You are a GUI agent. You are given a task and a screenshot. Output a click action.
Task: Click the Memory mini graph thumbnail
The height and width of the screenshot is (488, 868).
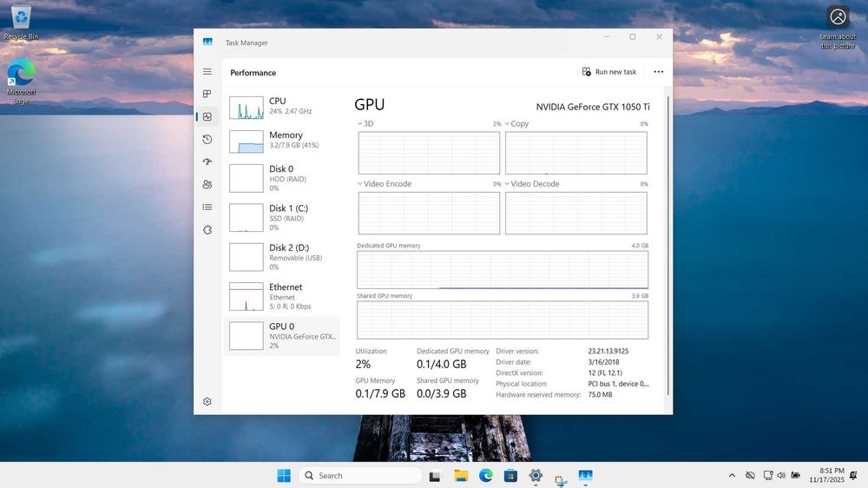[x=247, y=142]
